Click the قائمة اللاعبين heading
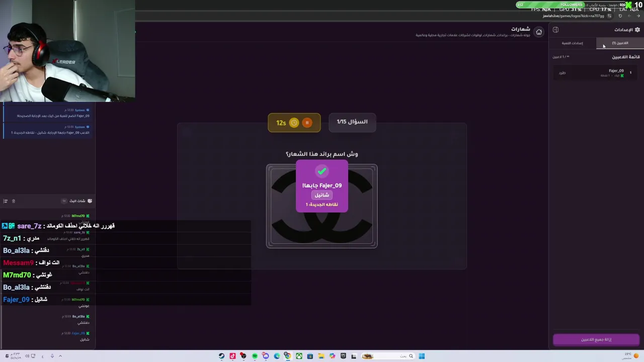Screen dimensions: 644x362 (626, 57)
